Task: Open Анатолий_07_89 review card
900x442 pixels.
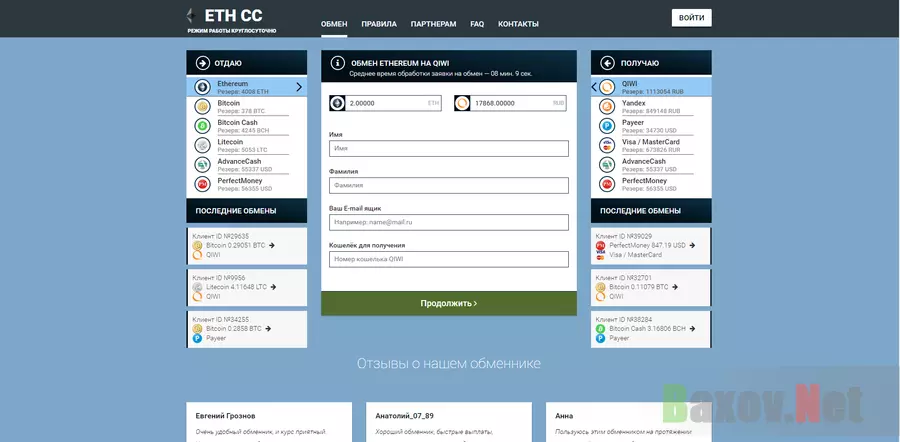Action: tap(449, 422)
